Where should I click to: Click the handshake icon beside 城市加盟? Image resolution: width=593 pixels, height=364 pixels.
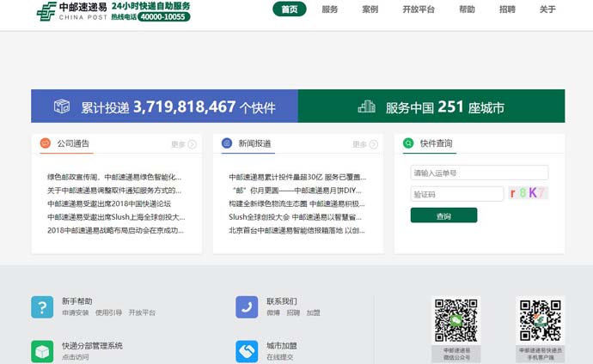pos(247,351)
